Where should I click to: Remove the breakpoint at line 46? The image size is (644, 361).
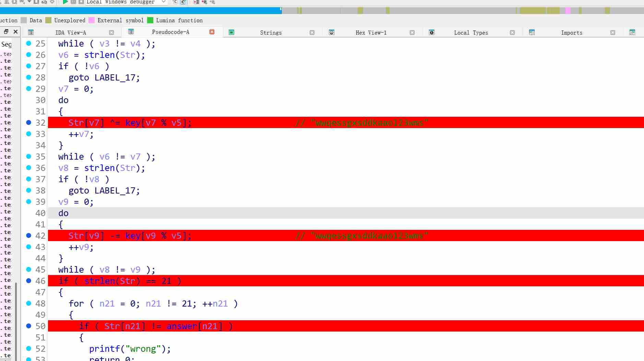pos(29,281)
